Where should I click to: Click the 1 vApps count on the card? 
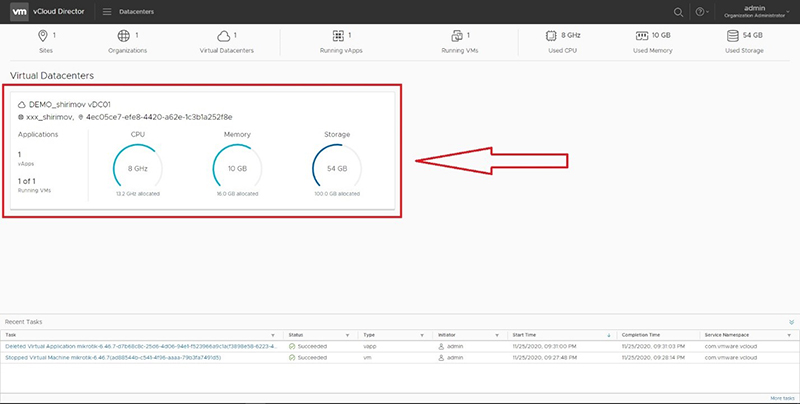click(x=19, y=155)
